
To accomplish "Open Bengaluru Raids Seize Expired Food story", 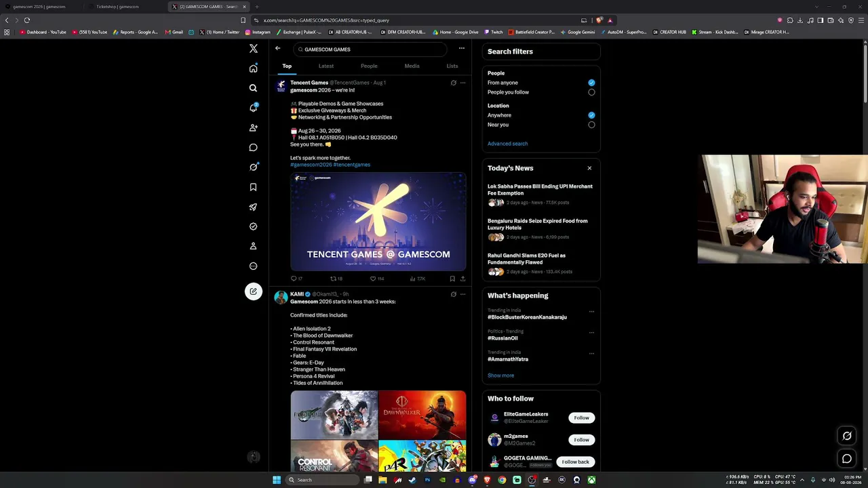I will tap(538, 224).
